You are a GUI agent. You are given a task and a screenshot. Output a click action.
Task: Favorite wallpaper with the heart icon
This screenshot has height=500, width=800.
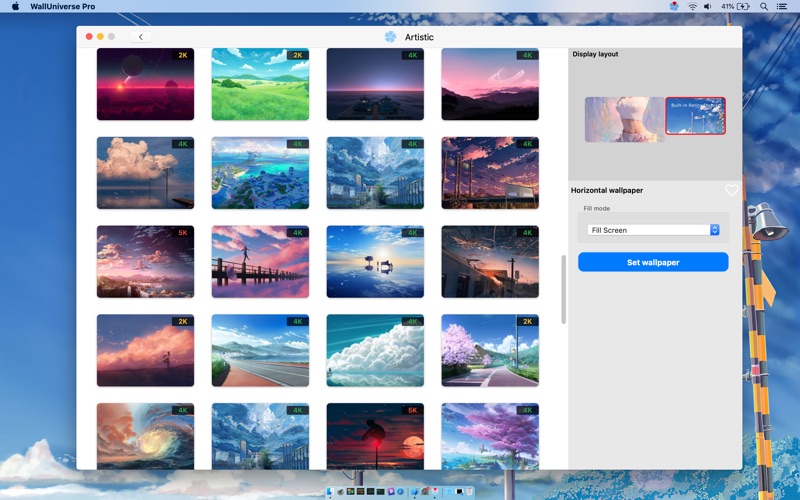pyautogui.click(x=731, y=190)
